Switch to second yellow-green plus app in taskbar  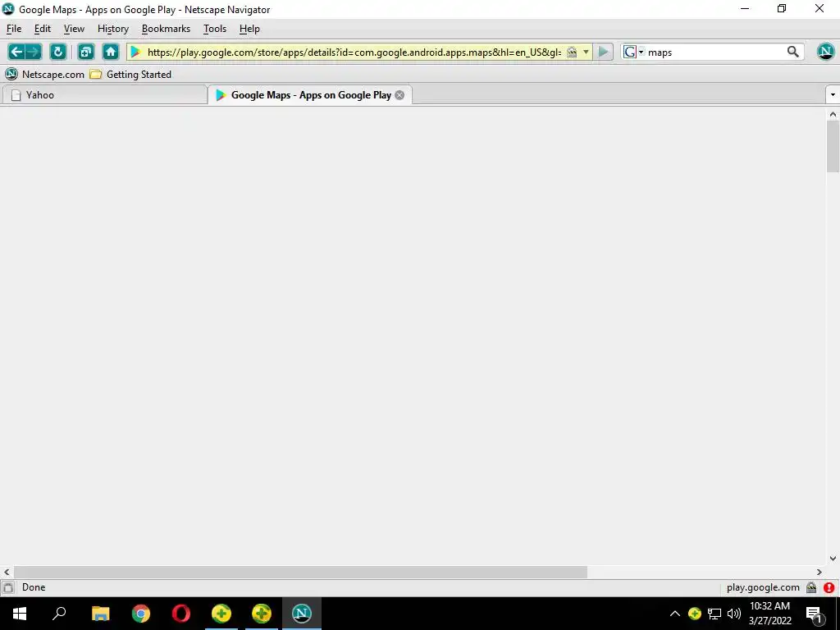tap(262, 614)
